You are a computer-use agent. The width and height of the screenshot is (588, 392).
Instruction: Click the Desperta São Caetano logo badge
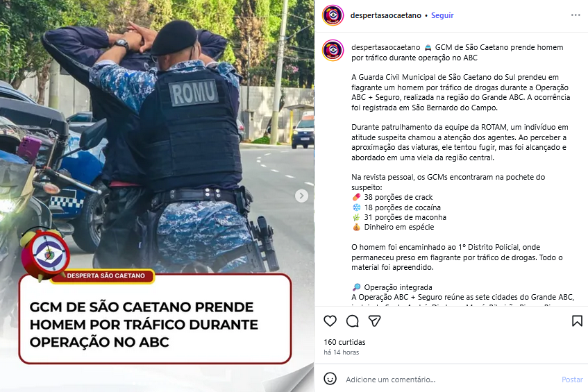coord(45,254)
